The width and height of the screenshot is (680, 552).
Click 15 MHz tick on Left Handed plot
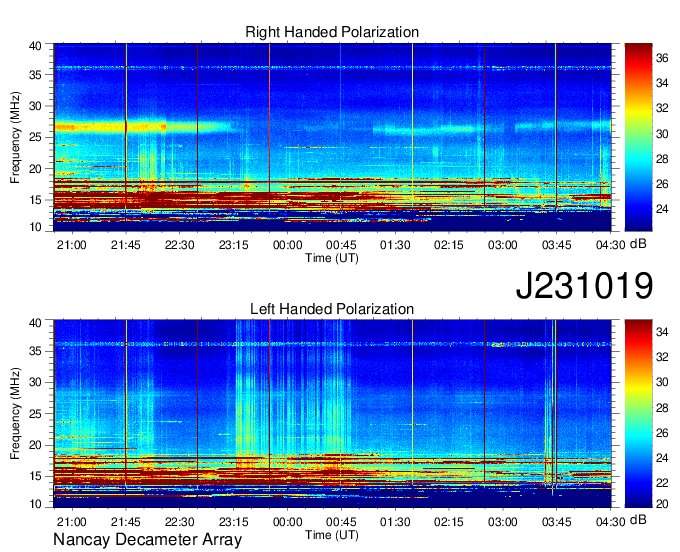pos(35,477)
